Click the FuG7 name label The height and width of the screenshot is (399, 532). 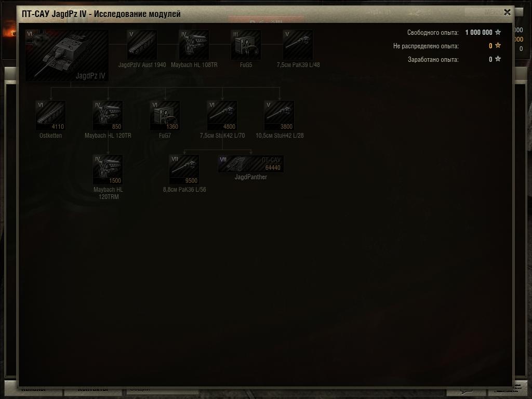click(165, 136)
